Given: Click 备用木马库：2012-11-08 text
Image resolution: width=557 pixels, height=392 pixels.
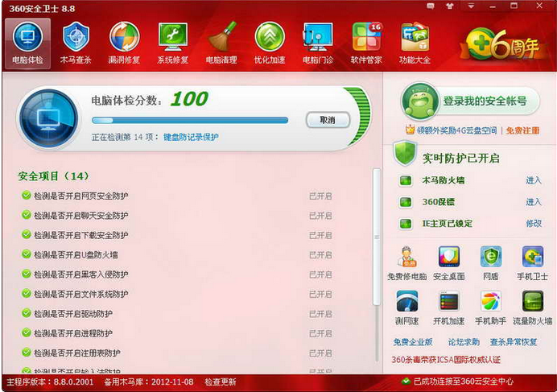Looking at the screenshot, I should (x=149, y=382).
